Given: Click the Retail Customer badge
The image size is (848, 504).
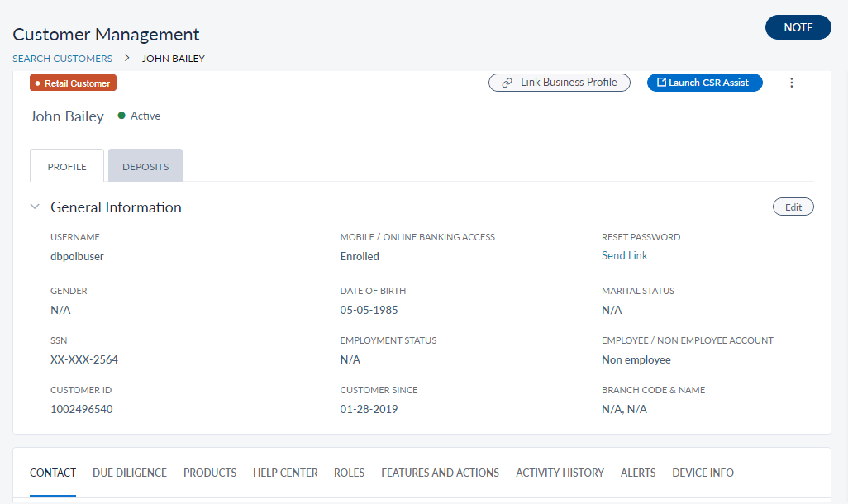Looking at the screenshot, I should (74, 83).
